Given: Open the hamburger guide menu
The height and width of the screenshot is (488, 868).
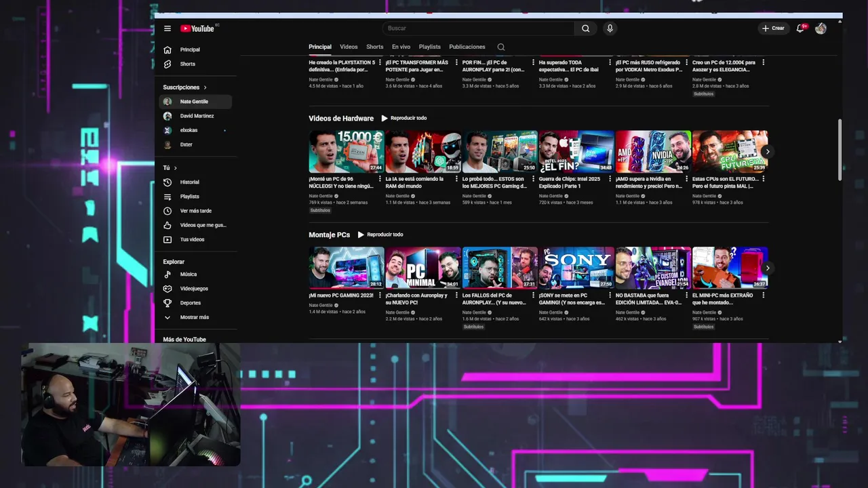Looking at the screenshot, I should pos(167,28).
